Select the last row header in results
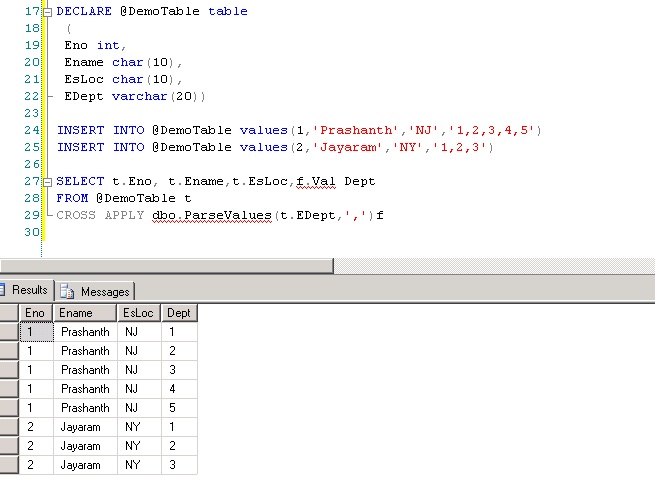This screenshot has width=664, height=480. click(9, 465)
